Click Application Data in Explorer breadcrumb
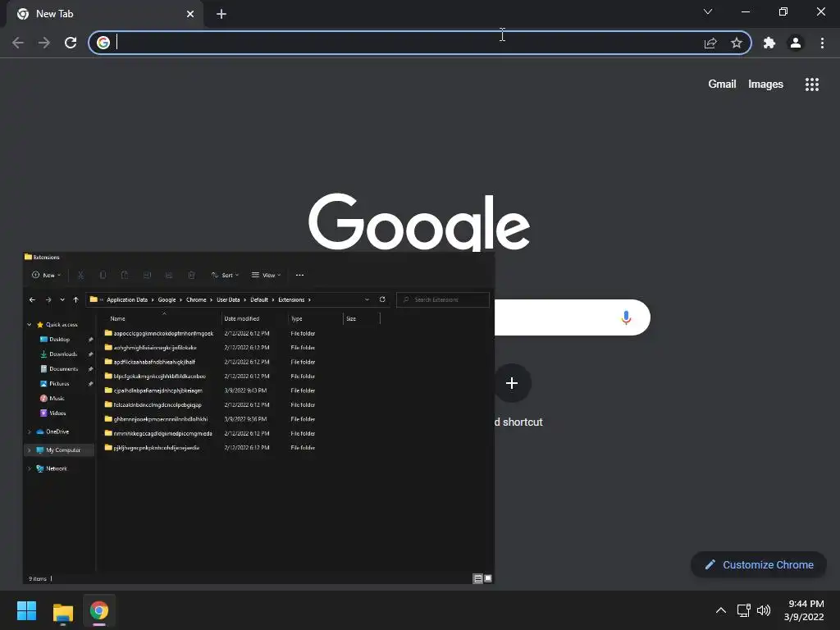This screenshot has height=630, width=840. [127, 299]
